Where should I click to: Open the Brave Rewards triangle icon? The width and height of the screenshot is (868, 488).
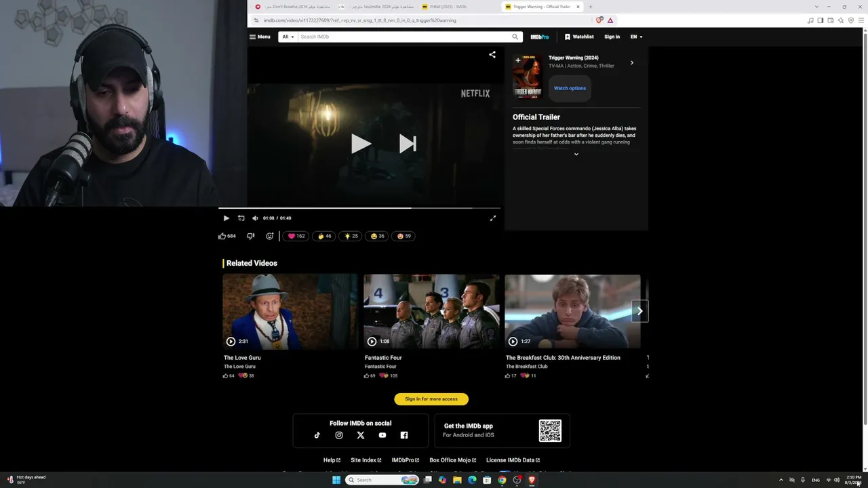click(610, 20)
